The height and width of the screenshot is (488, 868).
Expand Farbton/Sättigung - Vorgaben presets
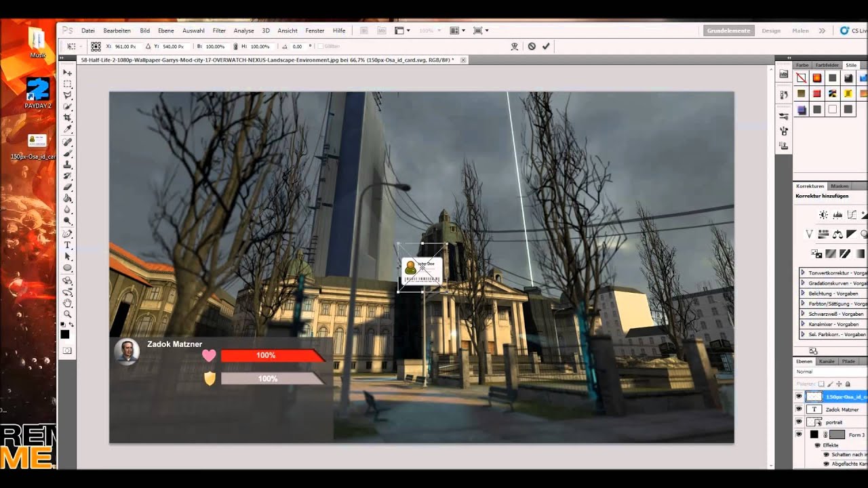(x=803, y=304)
